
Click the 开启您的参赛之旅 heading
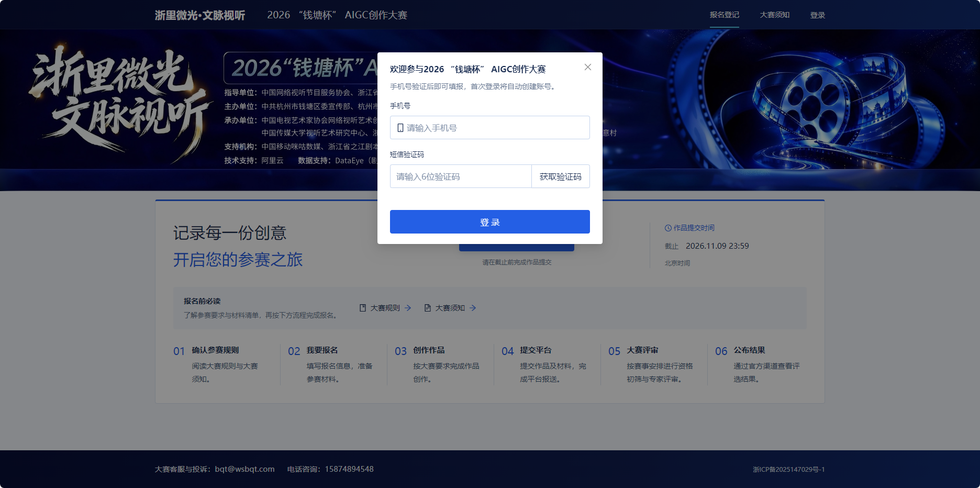[238, 260]
